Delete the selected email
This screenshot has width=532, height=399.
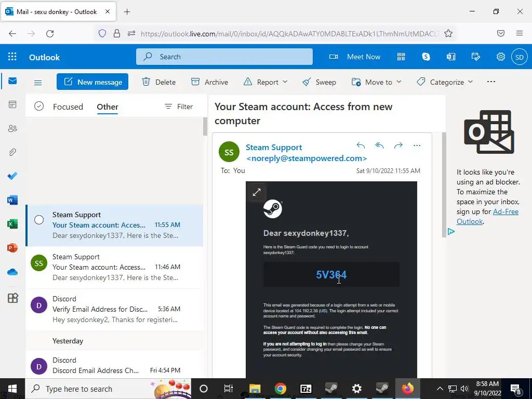pyautogui.click(x=158, y=82)
